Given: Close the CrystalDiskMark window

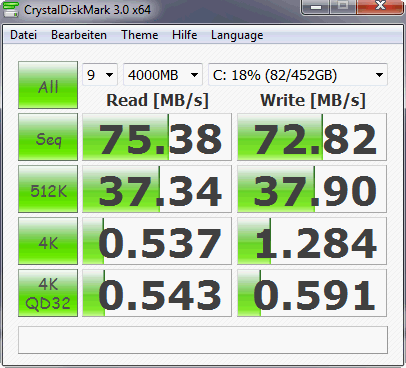Looking at the screenshot, I should (380, 6).
